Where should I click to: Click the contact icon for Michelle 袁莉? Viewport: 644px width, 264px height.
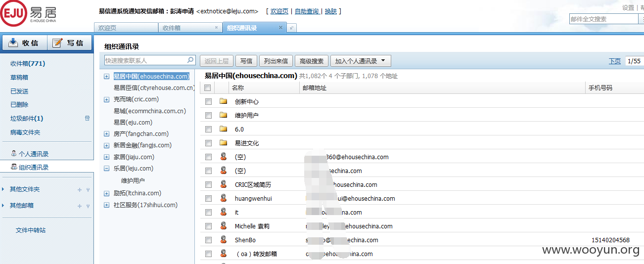[224, 226]
